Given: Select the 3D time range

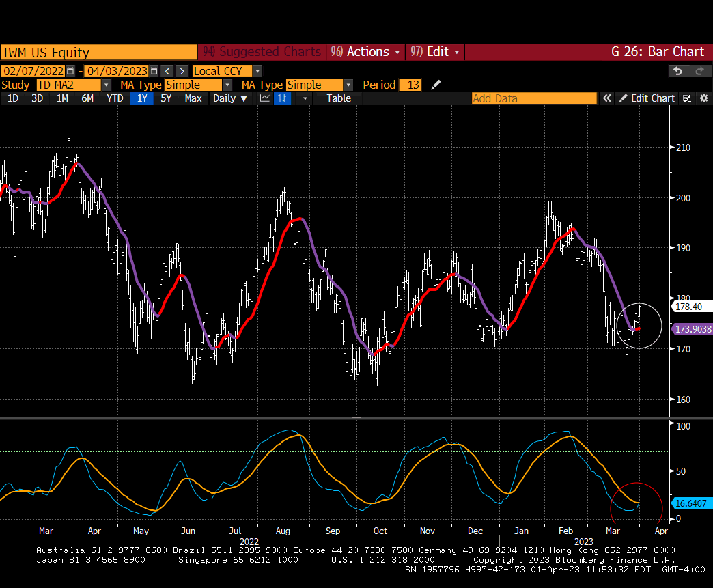Looking at the screenshot, I should 38,98.
